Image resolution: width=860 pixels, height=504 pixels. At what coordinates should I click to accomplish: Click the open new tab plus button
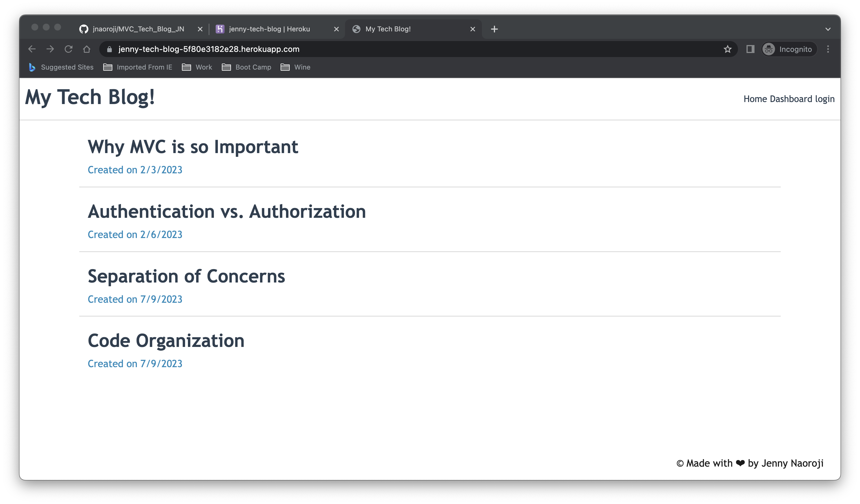point(494,29)
